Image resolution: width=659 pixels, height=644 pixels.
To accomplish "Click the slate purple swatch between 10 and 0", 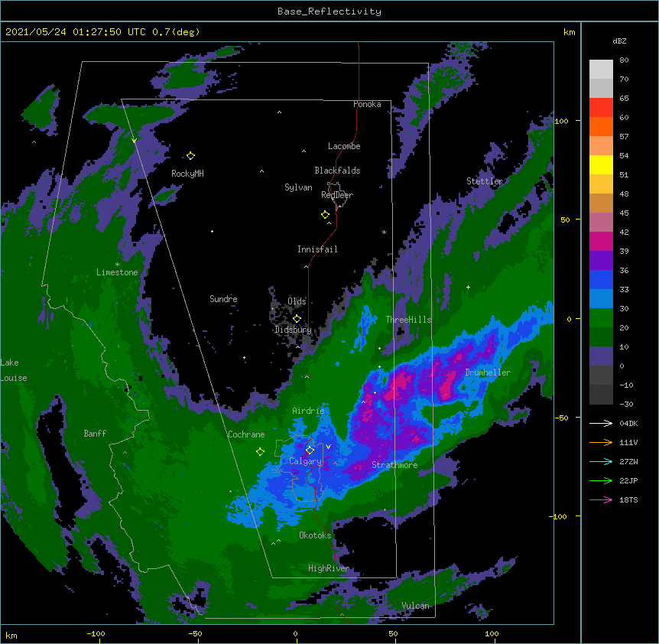I will click(601, 356).
